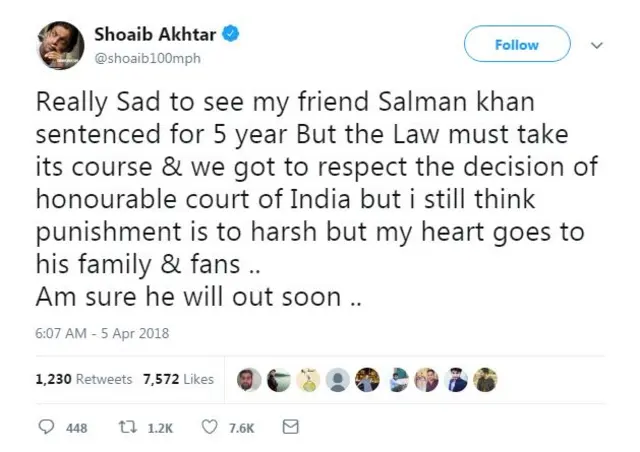Click the envelope direct message icon
640x452 pixels.
click(x=291, y=427)
